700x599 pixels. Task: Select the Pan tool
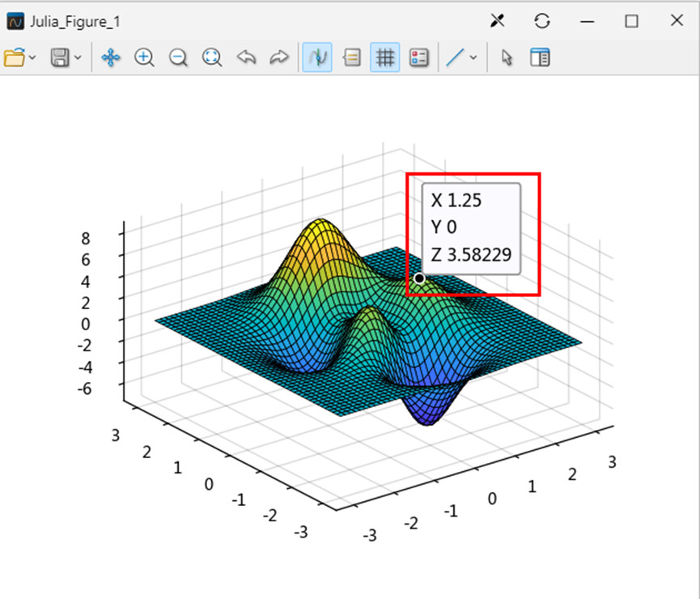pos(111,57)
